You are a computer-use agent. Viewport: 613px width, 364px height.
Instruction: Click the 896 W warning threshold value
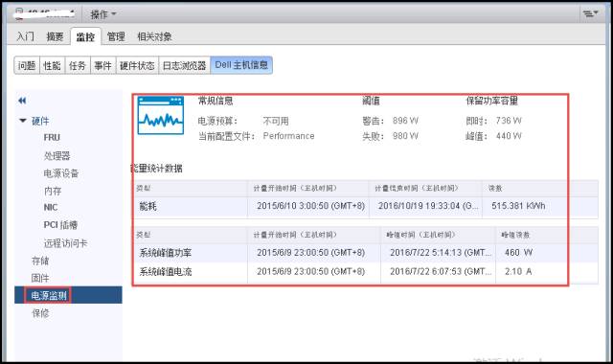pos(405,121)
